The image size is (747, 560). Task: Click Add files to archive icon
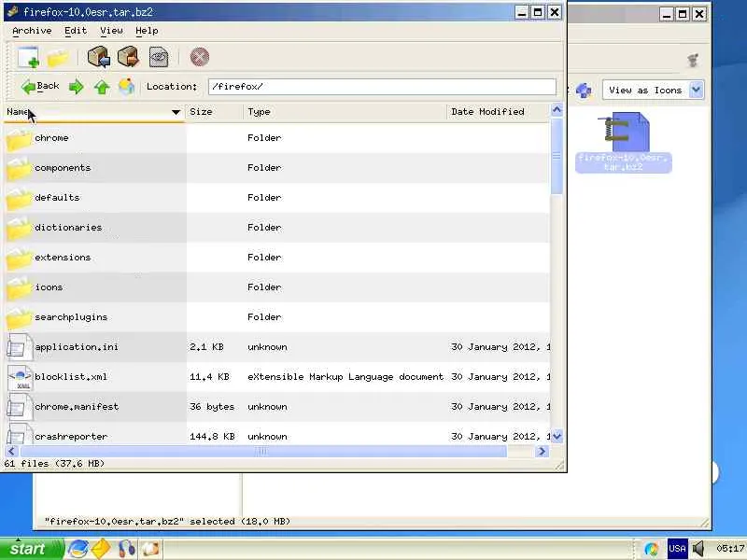click(x=99, y=57)
